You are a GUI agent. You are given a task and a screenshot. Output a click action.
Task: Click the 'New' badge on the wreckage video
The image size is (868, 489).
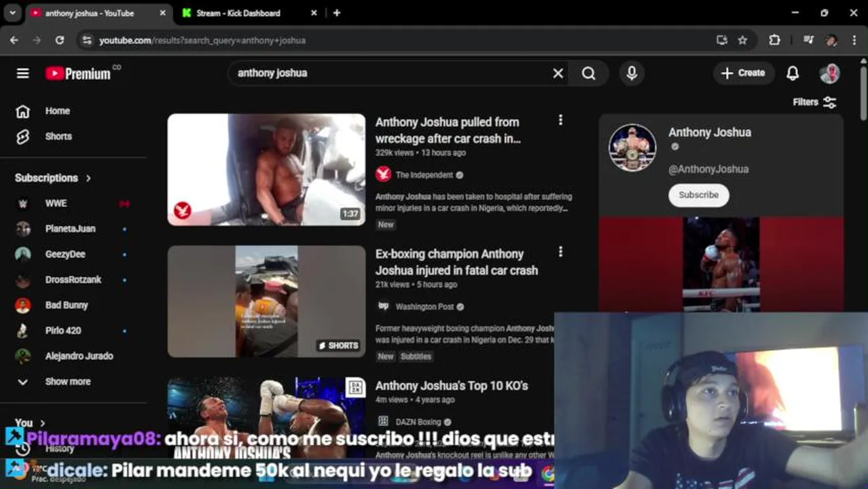[x=386, y=225]
